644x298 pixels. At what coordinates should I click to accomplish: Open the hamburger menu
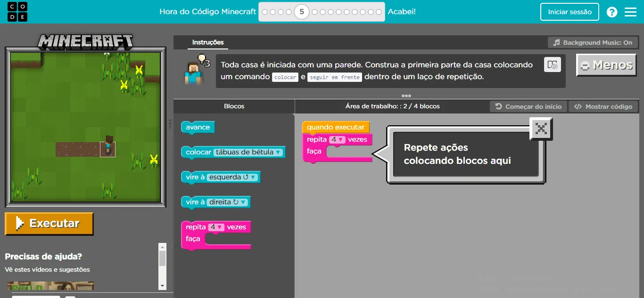click(630, 12)
